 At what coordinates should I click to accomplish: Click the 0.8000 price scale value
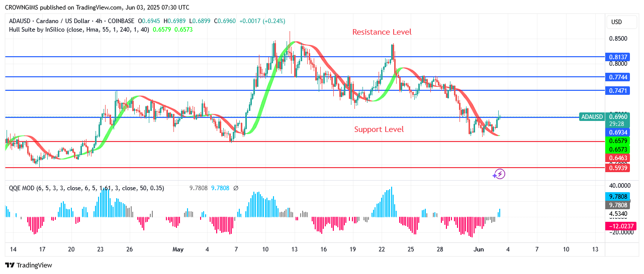617,64
